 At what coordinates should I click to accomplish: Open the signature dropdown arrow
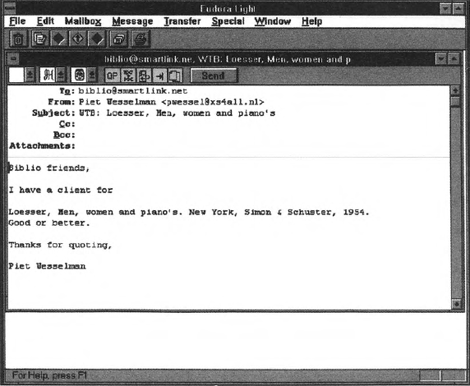tap(61, 75)
